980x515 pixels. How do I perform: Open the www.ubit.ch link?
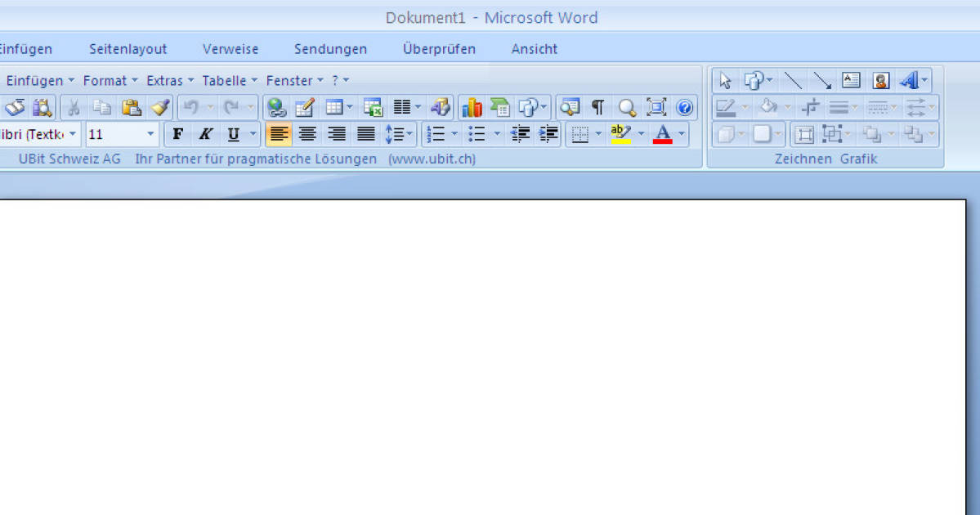tap(433, 159)
